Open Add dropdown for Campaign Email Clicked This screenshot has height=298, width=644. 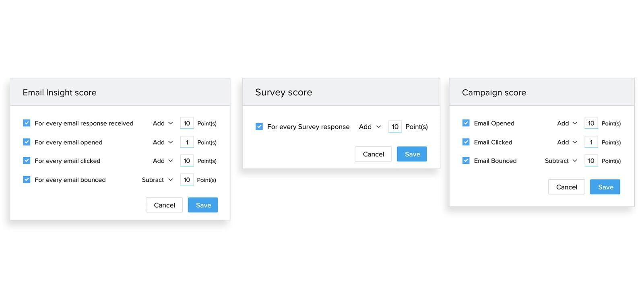(567, 142)
